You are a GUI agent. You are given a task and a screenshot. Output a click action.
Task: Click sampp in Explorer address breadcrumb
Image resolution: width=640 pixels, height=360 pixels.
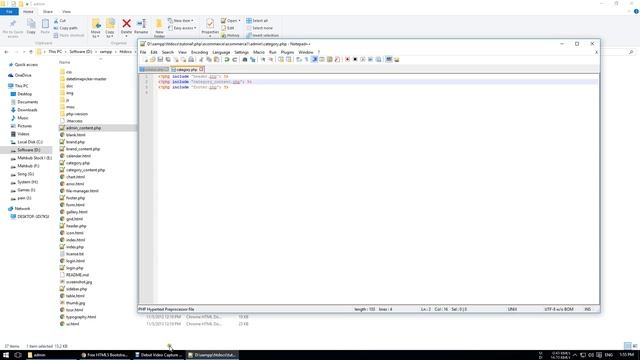(106, 52)
